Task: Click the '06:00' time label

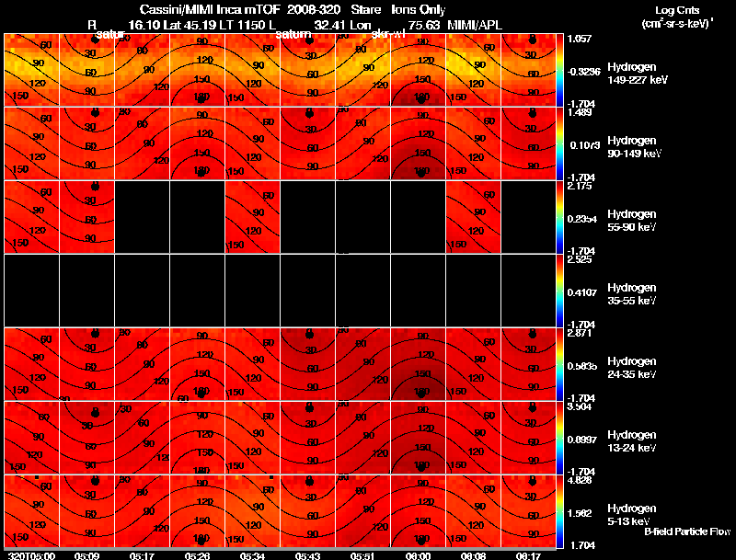Action: click(x=418, y=556)
